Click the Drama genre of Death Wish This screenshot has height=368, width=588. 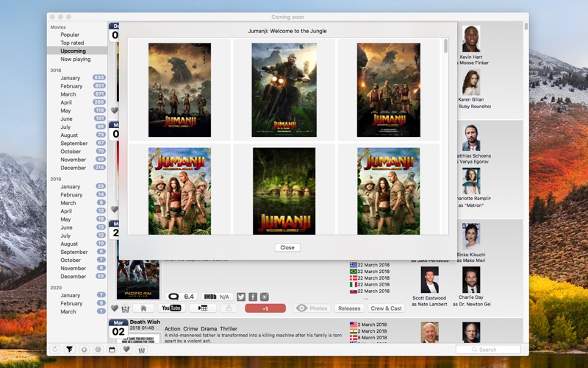(x=209, y=328)
